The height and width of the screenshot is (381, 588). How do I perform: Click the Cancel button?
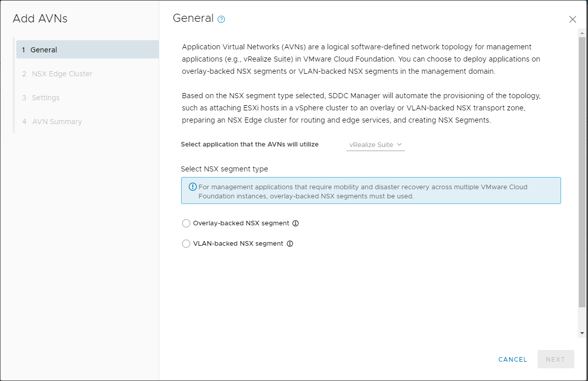click(x=513, y=360)
